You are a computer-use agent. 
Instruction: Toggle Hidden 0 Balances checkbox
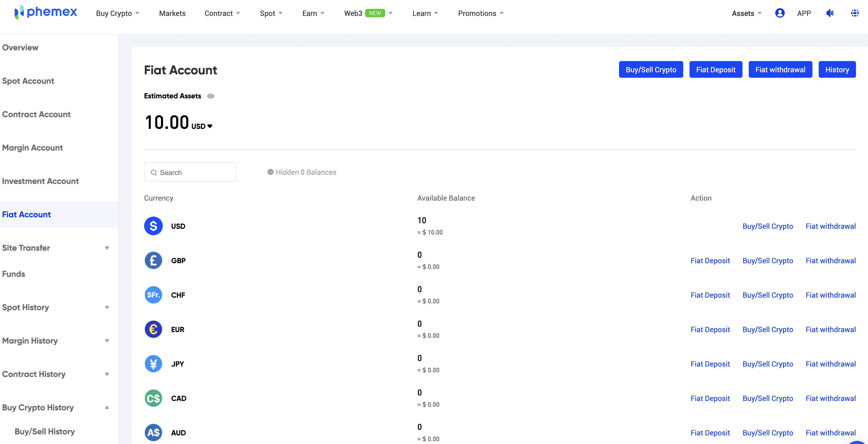point(270,172)
